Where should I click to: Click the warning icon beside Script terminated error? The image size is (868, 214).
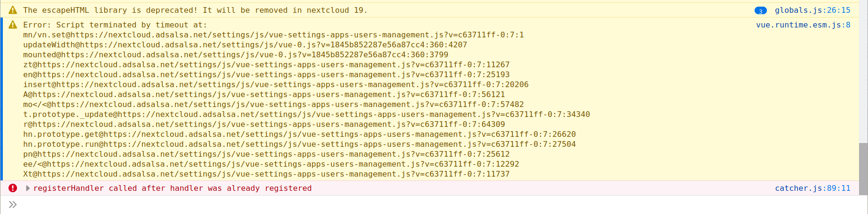click(13, 25)
